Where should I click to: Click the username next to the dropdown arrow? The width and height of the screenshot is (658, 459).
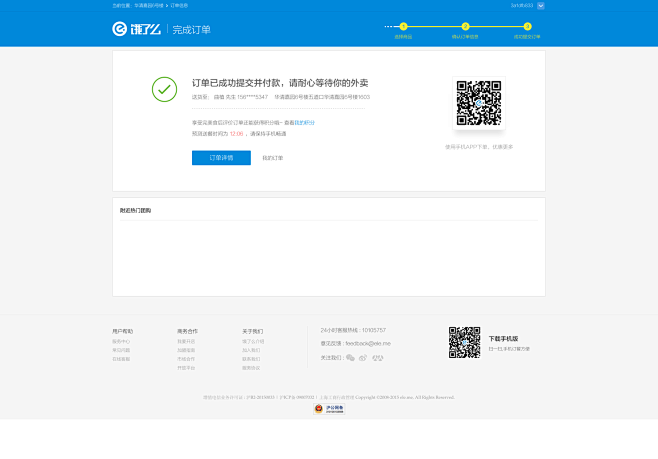click(522, 5)
